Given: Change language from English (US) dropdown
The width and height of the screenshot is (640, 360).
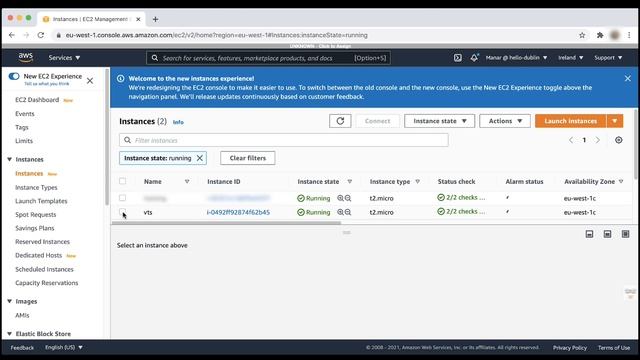Looking at the screenshot, I should [x=64, y=347].
